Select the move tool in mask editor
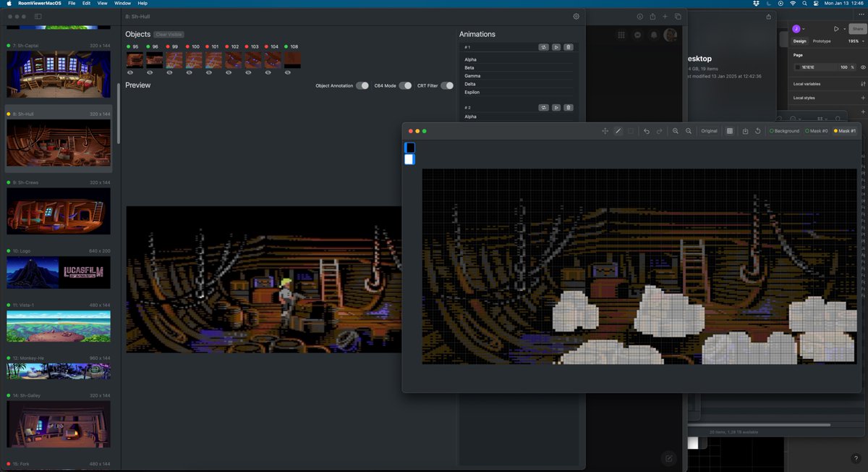The width and height of the screenshot is (868, 472). point(605,131)
